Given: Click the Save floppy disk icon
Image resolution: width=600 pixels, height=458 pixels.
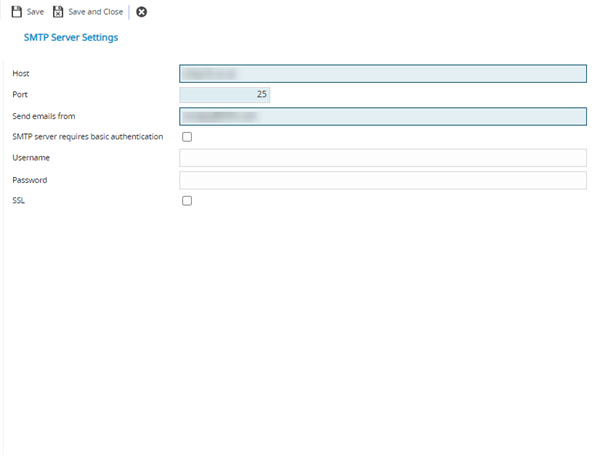Looking at the screenshot, I should [16, 12].
